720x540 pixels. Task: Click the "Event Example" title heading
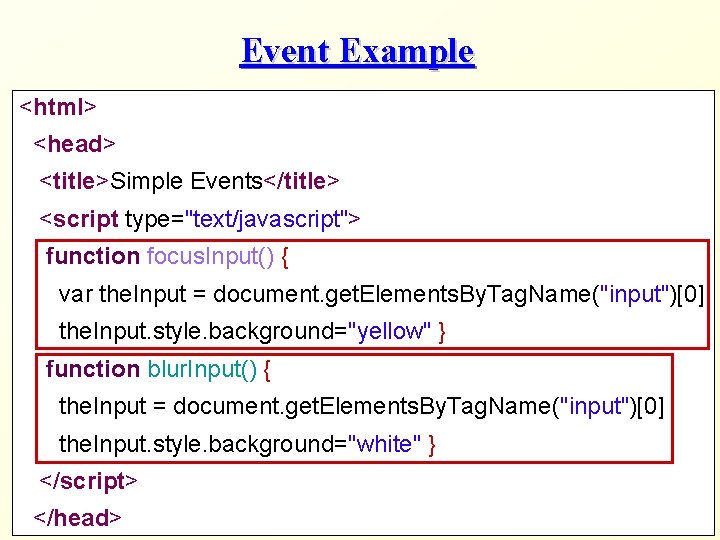[357, 52]
